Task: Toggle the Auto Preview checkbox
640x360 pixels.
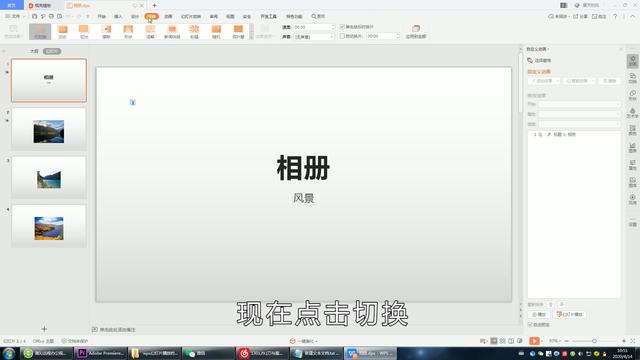Action: pos(530,324)
